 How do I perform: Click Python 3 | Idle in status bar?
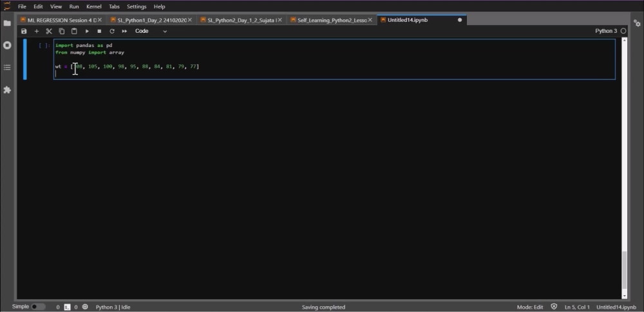pos(113,307)
